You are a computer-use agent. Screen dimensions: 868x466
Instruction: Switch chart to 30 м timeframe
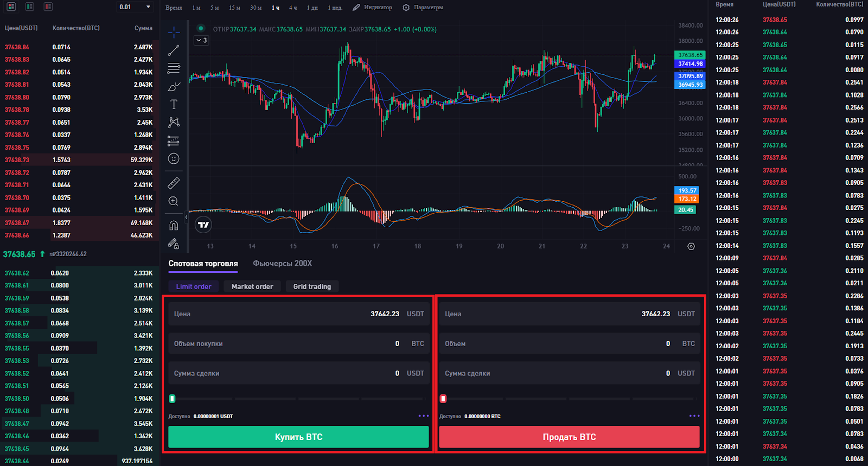(x=256, y=8)
